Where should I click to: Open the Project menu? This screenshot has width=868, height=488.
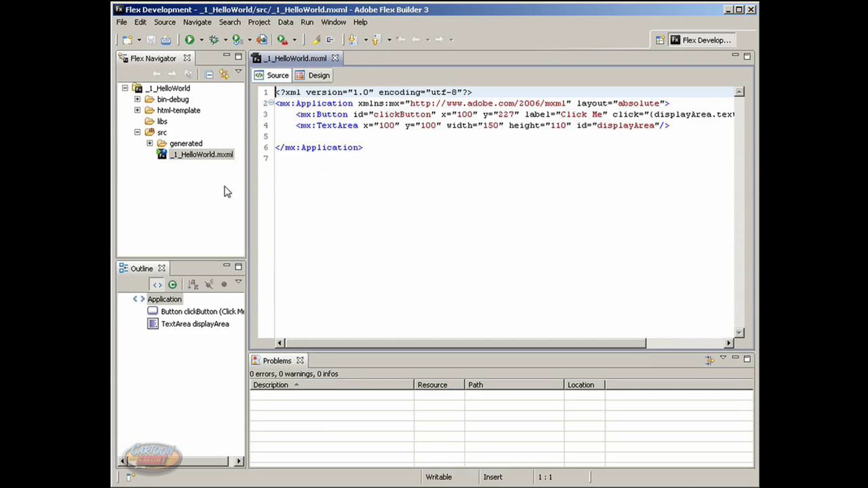[x=259, y=22]
